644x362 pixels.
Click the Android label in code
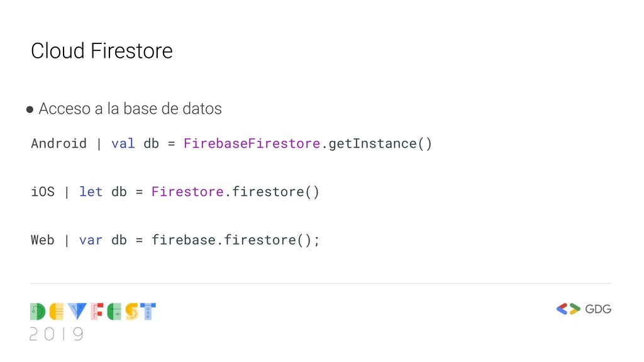[58, 144]
